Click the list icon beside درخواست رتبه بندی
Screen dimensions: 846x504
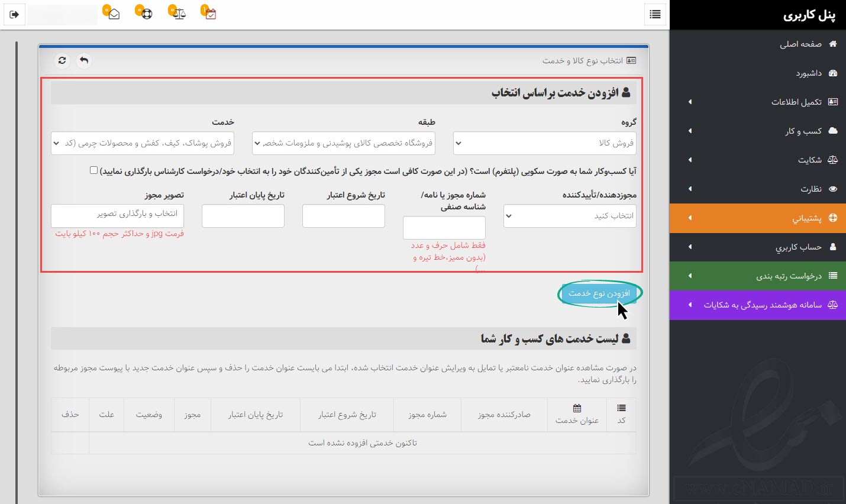(833, 276)
